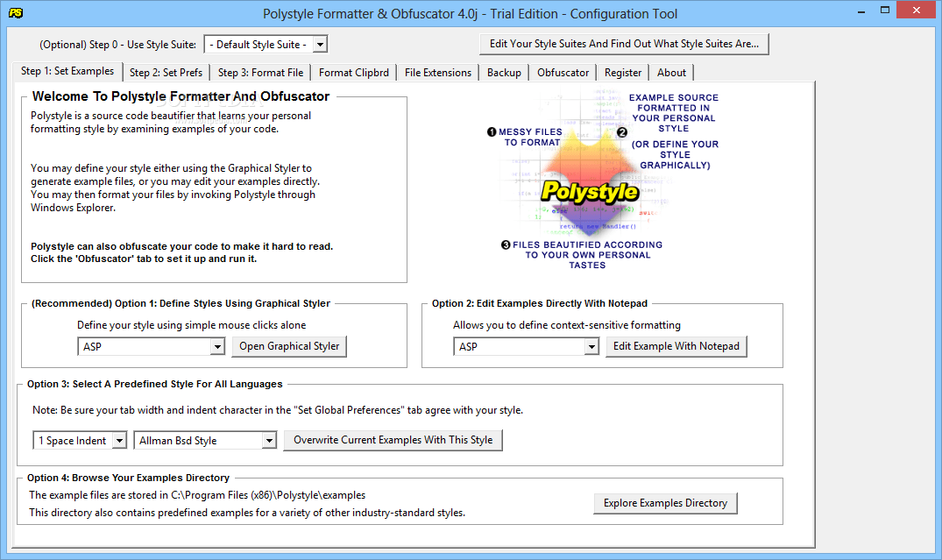Click the Polystyle logo diagram image
Screen dimensions: 942x560
click(x=603, y=179)
